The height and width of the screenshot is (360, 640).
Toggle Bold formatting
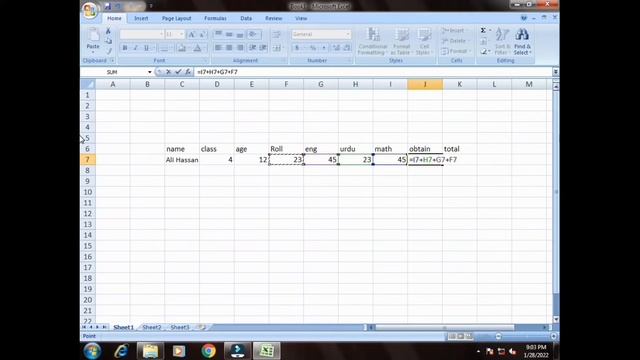point(125,48)
